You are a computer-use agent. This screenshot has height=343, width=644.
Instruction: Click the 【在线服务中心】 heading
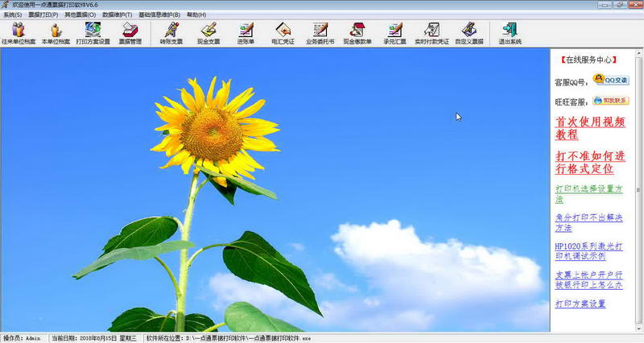click(x=588, y=60)
